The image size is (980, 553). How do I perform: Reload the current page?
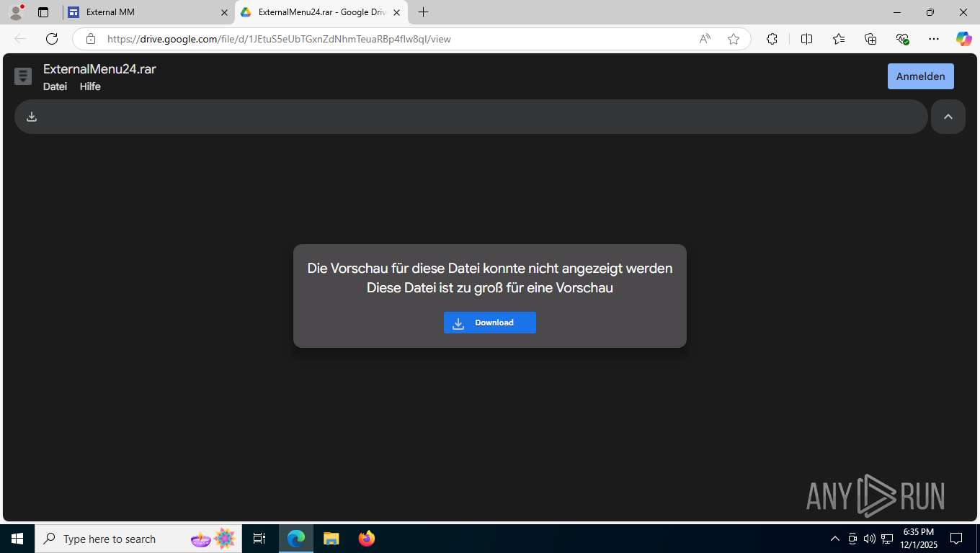pos(52,39)
